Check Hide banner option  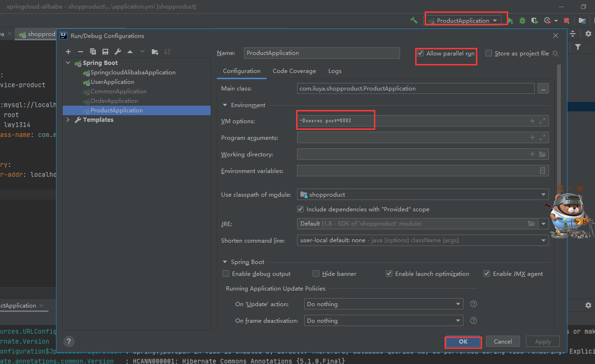[316, 273]
